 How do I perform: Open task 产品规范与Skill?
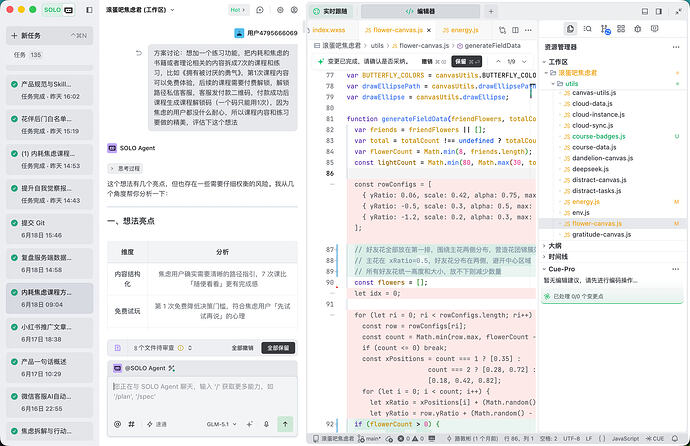tap(49, 90)
